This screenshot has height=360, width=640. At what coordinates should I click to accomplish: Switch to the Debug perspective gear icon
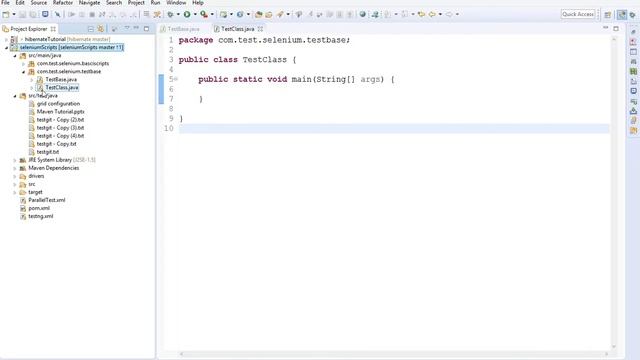pyautogui.click(x=633, y=14)
